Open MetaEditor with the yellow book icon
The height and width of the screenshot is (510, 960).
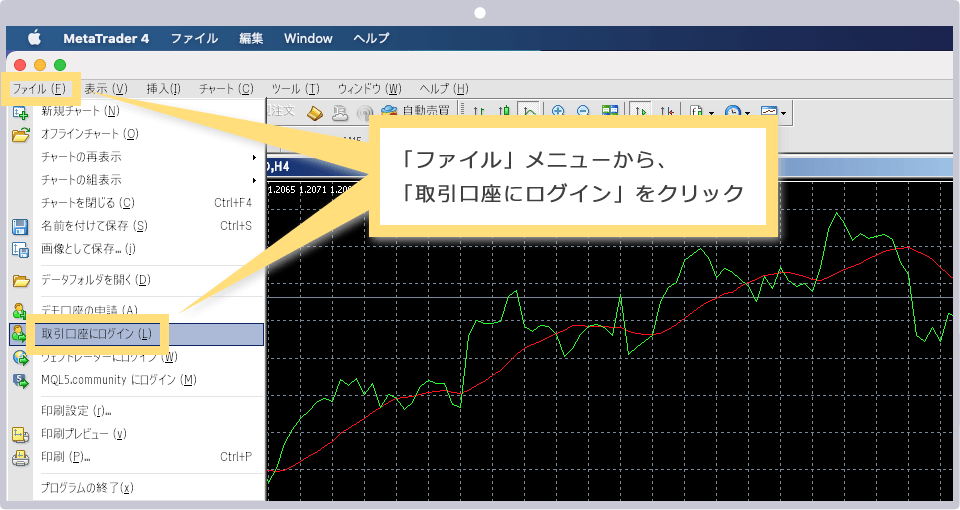pos(315,113)
